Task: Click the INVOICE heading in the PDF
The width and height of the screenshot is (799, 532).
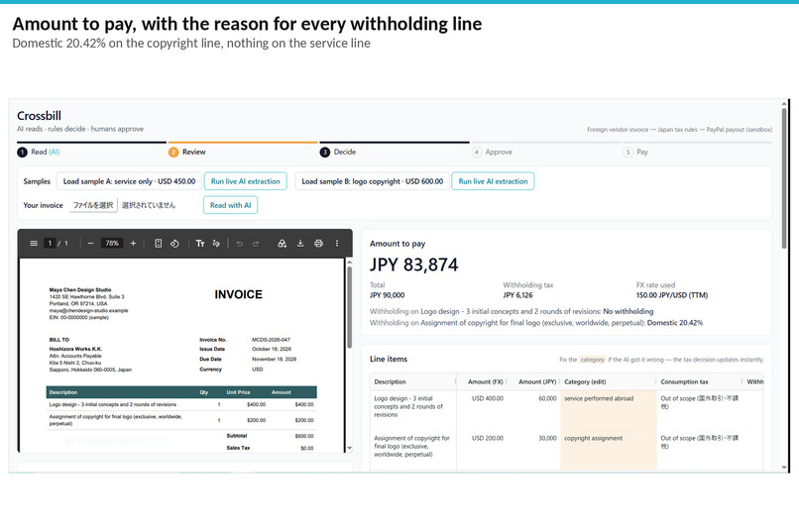Action: [238, 294]
